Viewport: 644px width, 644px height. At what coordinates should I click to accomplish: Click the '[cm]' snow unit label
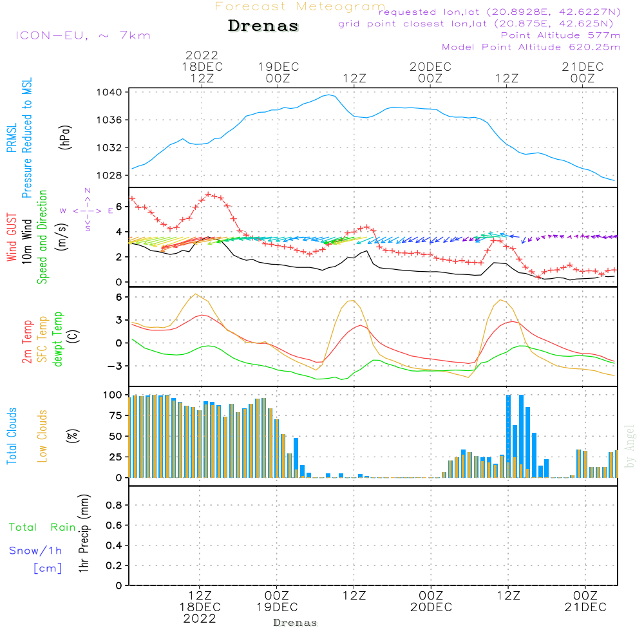(48, 569)
